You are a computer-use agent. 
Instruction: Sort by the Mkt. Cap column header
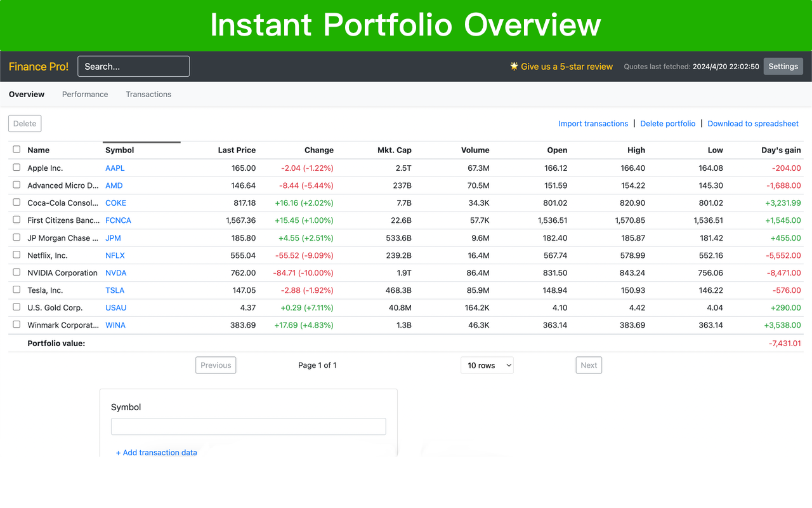[x=395, y=150]
